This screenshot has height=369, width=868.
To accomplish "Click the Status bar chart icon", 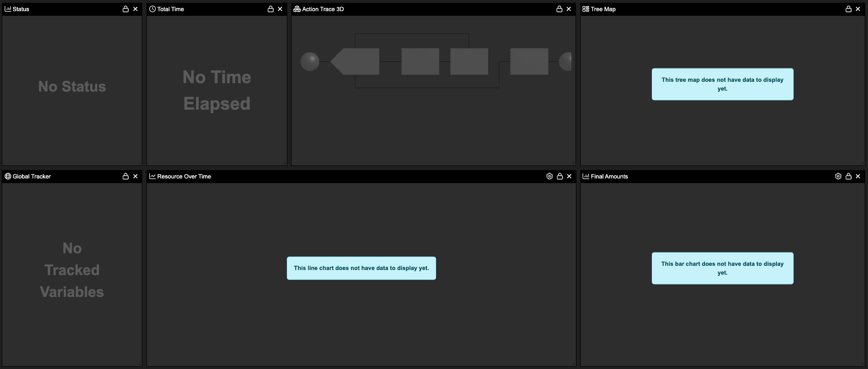I will click(8, 9).
